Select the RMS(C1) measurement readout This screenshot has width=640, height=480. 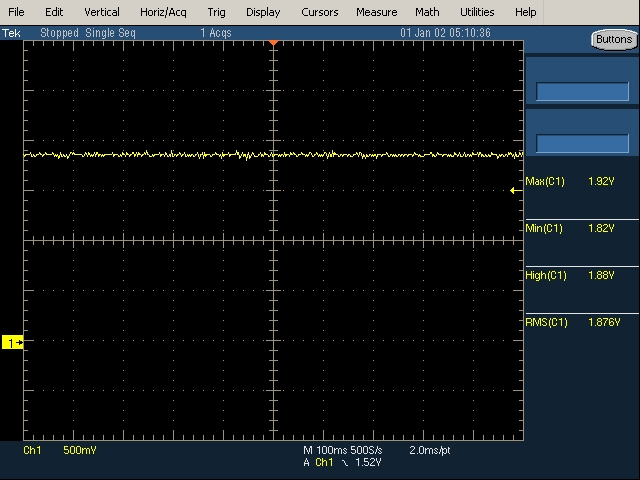click(x=573, y=322)
